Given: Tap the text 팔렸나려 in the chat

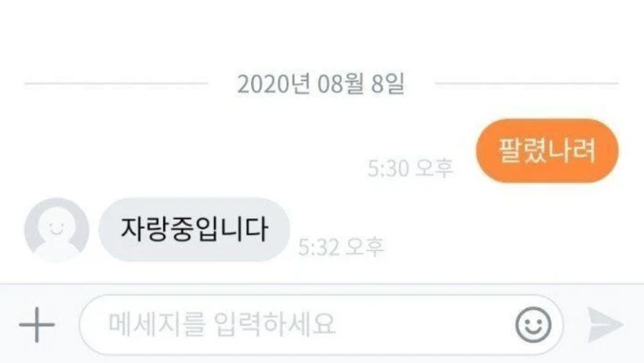Looking at the screenshot, I should [x=547, y=150].
